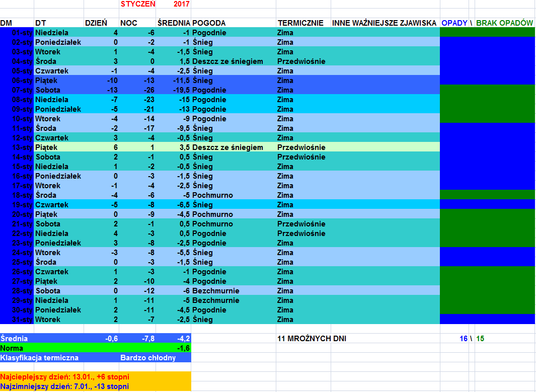Select the TERMICZNIE header cell
This screenshot has width=536, height=392.
pos(300,23)
